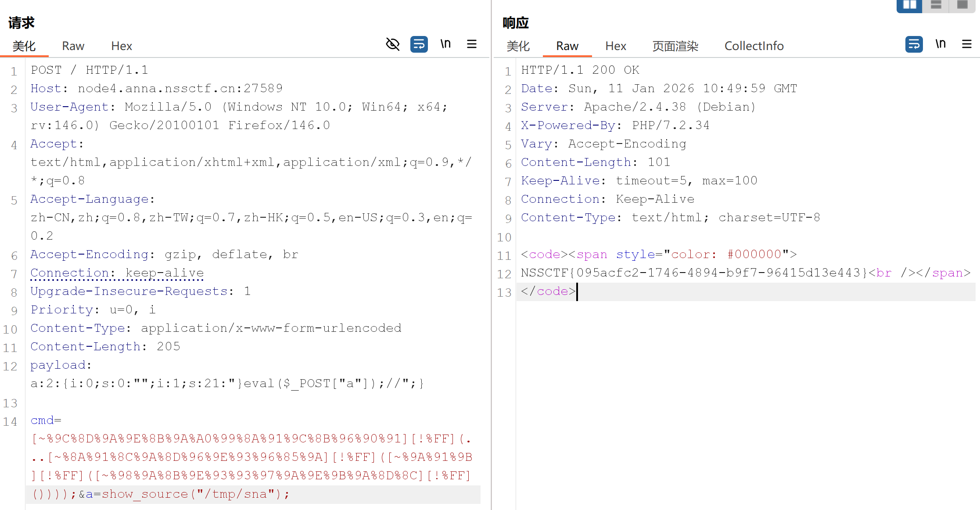Image resolution: width=980 pixels, height=510 pixels.
Task: Open response 页面渲染 render tab
Action: [675, 46]
